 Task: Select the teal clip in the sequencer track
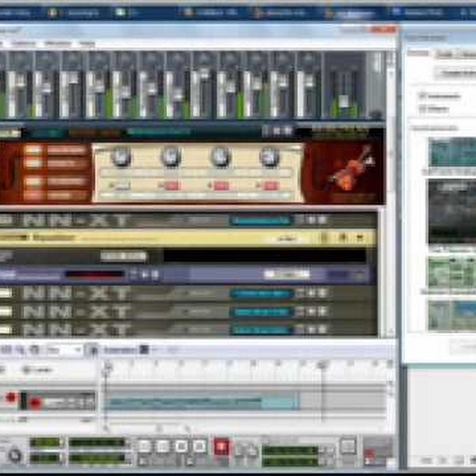201,403
